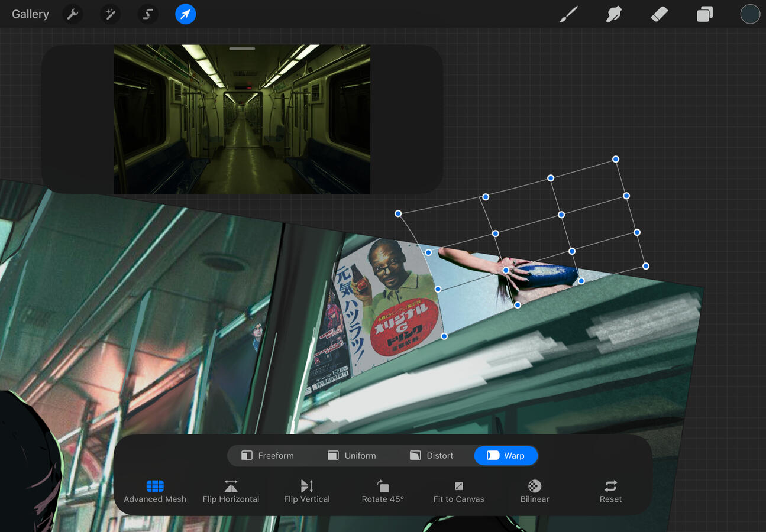Return to the Gallery
This screenshot has height=532, width=766.
tap(30, 14)
